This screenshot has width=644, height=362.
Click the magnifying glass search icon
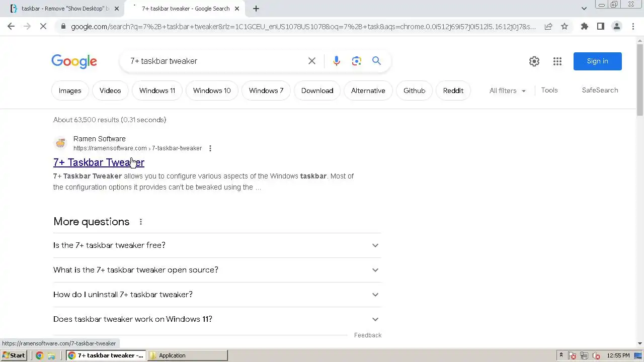376,61
